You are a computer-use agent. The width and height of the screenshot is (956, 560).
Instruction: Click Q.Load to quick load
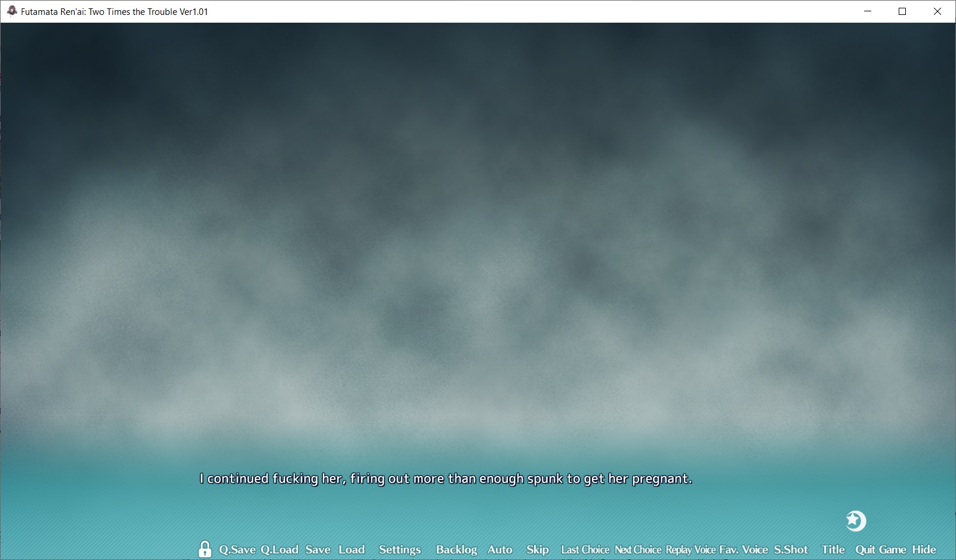279,550
